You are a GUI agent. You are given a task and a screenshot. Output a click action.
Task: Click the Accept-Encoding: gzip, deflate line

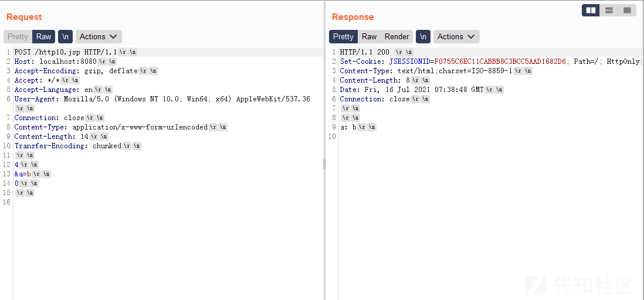coord(86,71)
